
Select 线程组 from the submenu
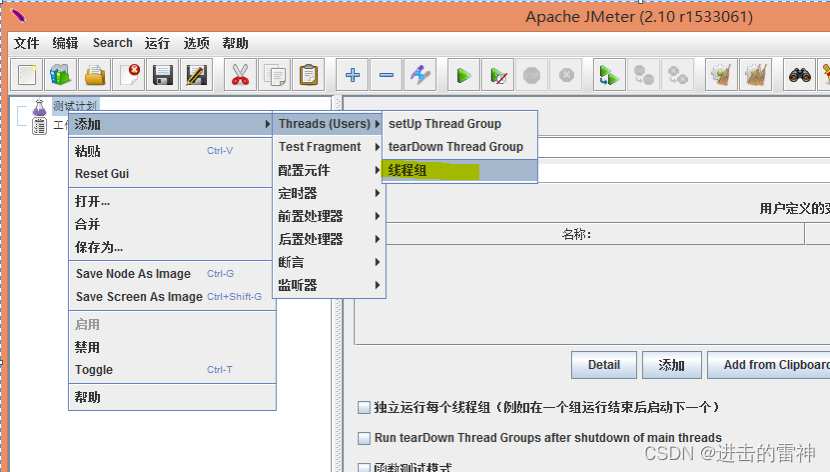click(x=459, y=170)
